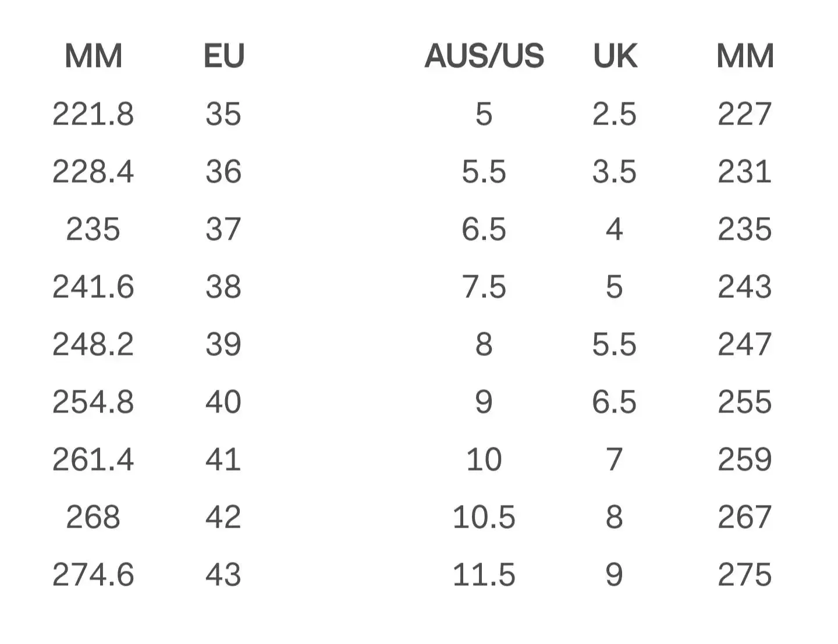Image resolution: width=838 pixels, height=644 pixels.
Task: Select UK size 6.5
Action: (x=615, y=402)
